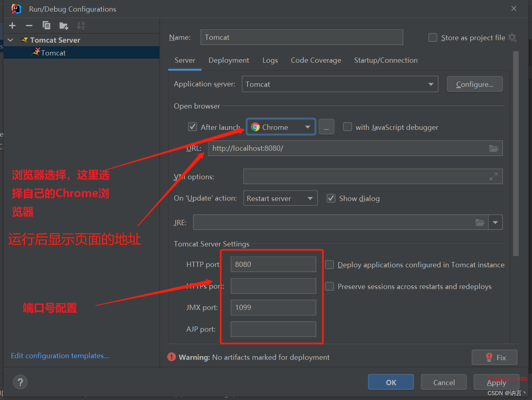Open project file storage settings gear
The height and width of the screenshot is (400, 532).
coord(512,37)
